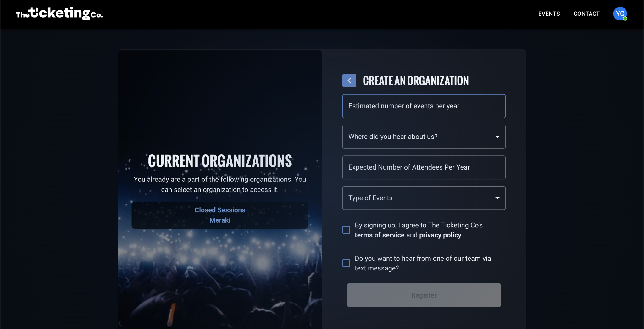Select the Meraki organization
The width and height of the screenshot is (644, 329).
click(220, 220)
